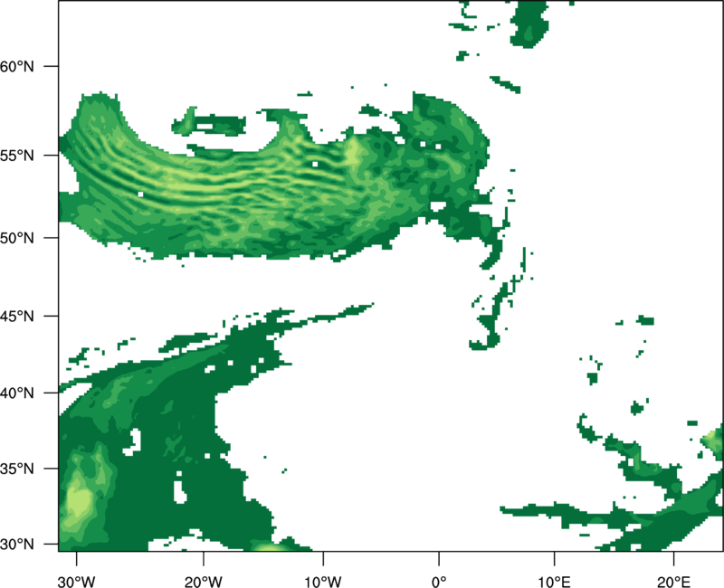Select the 40°N axis label
Image resolution: width=724 pixels, height=588 pixels.
pos(17,394)
